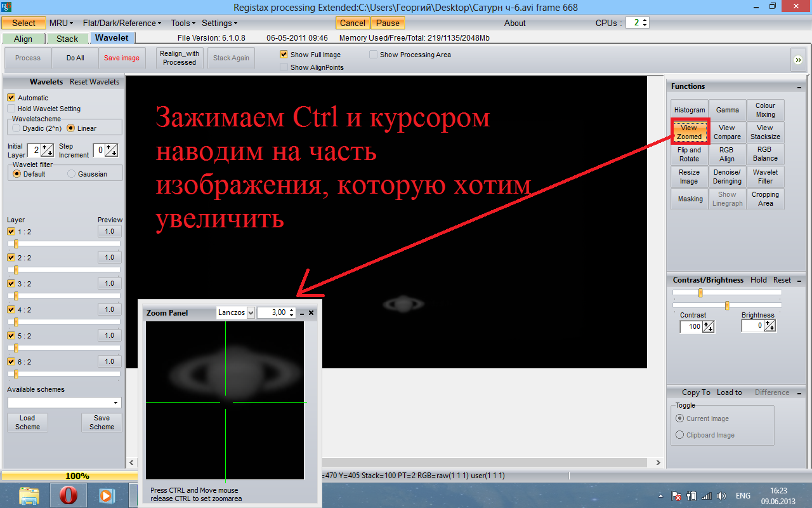
Task: Click Realign_with Processed button
Action: coord(180,58)
